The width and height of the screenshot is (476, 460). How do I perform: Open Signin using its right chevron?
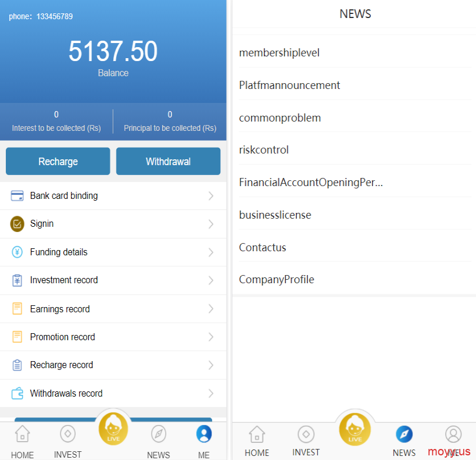(x=211, y=224)
